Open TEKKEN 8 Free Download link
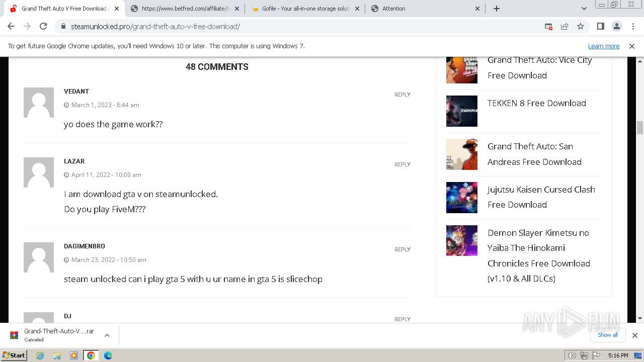This screenshot has height=362, width=644. click(x=536, y=103)
